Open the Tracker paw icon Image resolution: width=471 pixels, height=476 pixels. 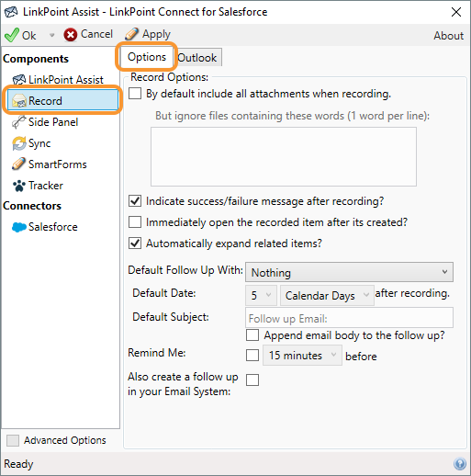(19, 186)
